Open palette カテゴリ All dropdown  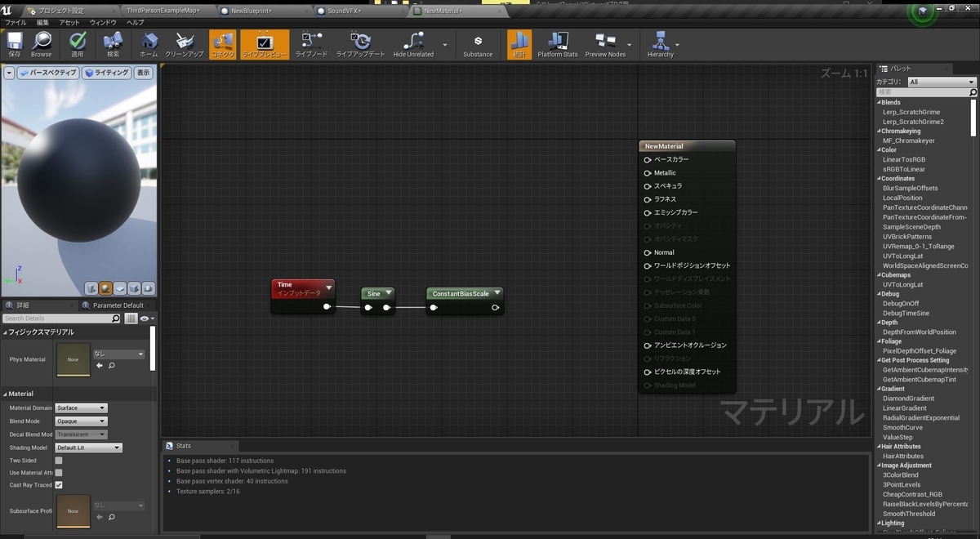(942, 82)
